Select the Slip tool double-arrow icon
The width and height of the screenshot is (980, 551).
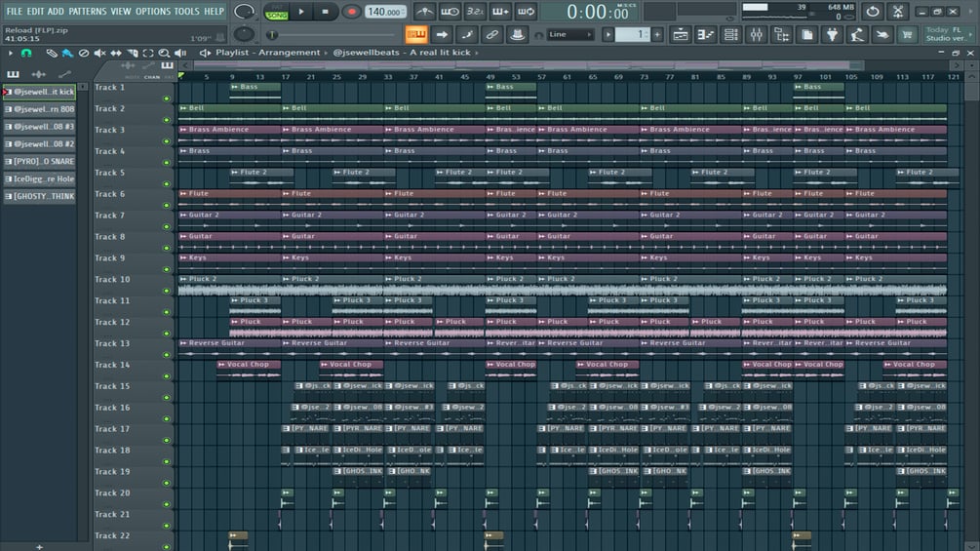[116, 53]
